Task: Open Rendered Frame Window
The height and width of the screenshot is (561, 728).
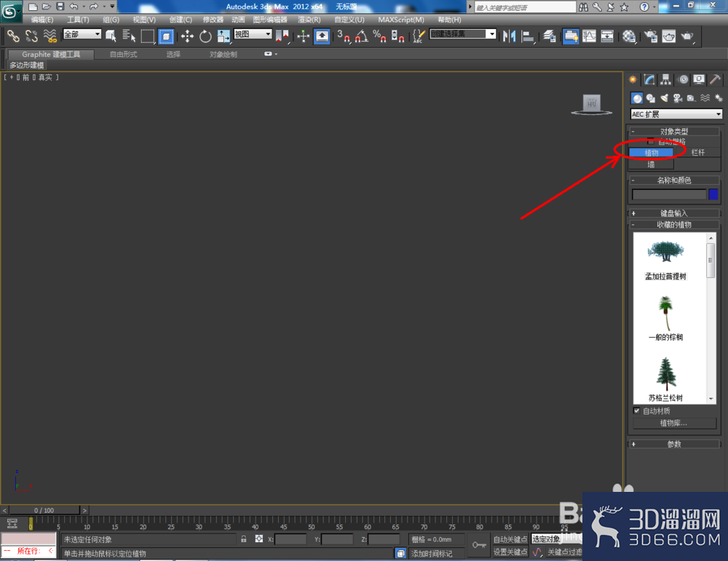Action: [668, 36]
